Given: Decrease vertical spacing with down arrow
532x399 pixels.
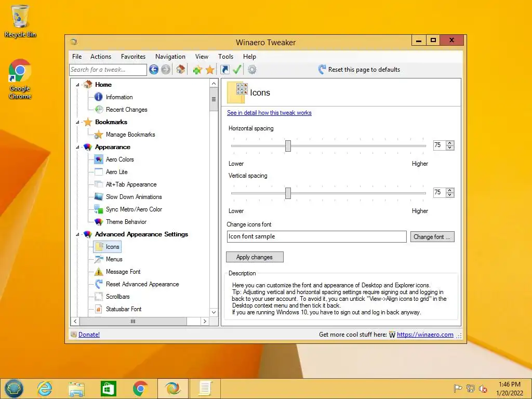Looking at the screenshot, I should coord(450,195).
